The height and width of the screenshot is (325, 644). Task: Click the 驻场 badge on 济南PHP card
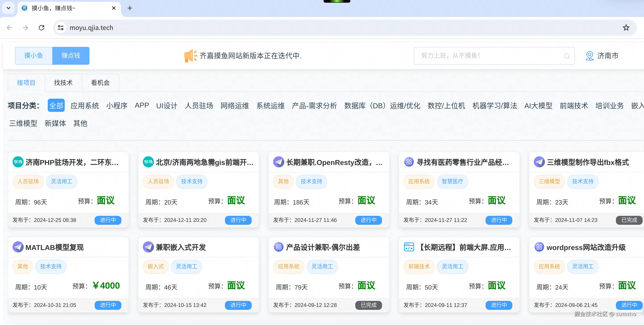[x=18, y=162]
